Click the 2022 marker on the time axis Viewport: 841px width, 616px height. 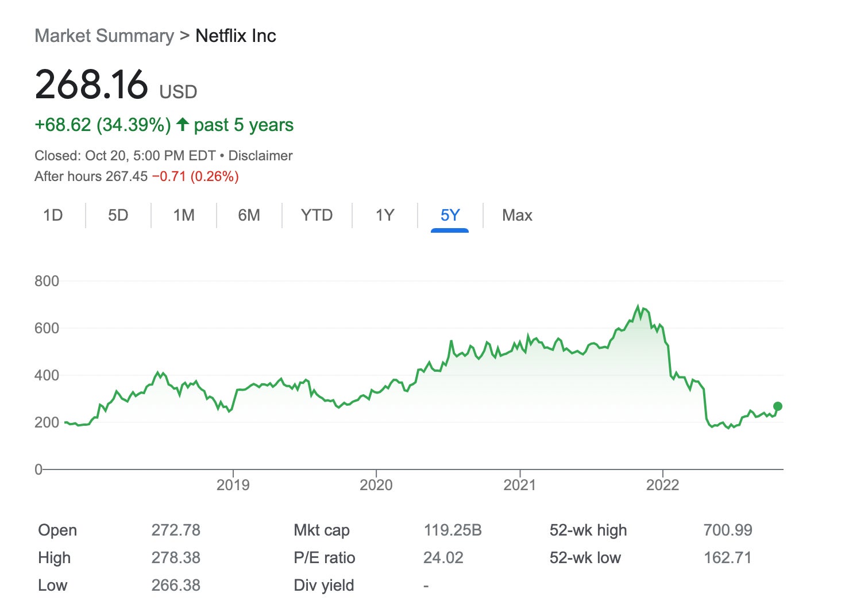(x=662, y=485)
